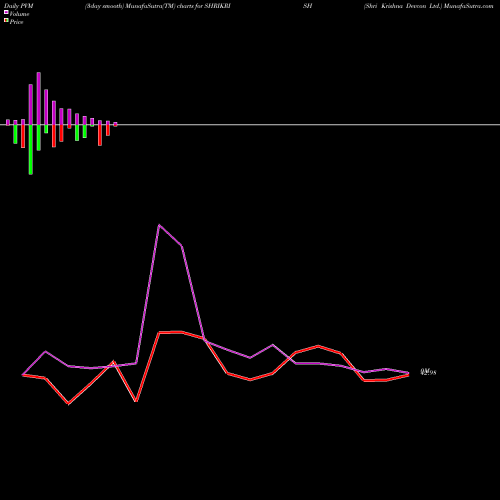Click the price value label ending in '.98'
Viewport: 500px width, 500px height.
coord(428,372)
